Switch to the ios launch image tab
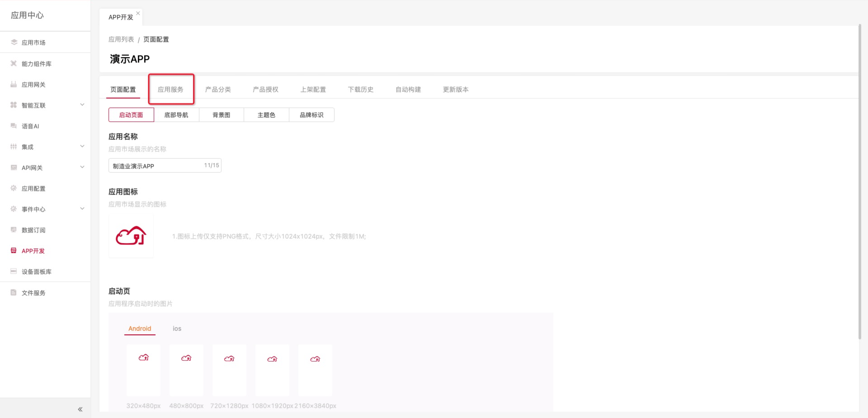Screen dimensions: 868x418 click(x=177, y=328)
